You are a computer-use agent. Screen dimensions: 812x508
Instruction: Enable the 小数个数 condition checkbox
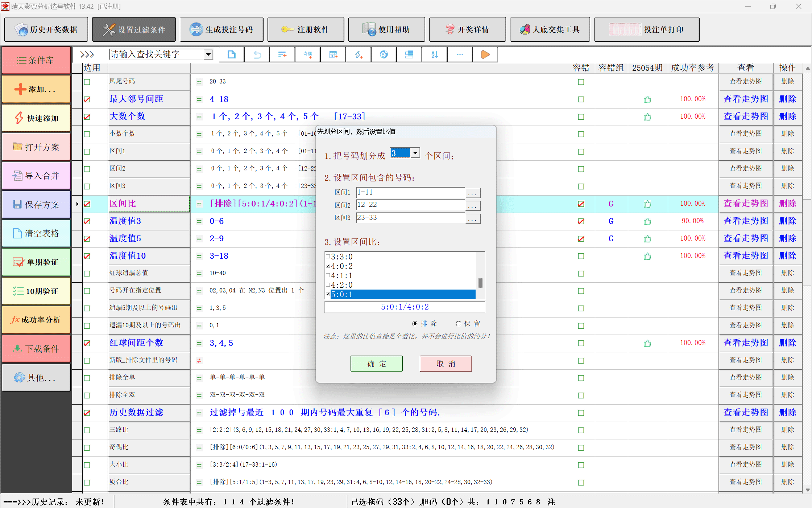[x=87, y=134]
